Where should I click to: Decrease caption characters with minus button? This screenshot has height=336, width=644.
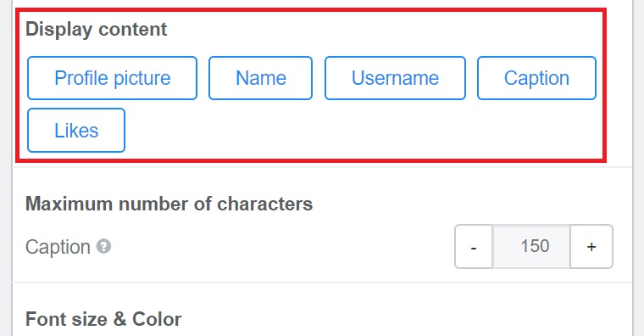(x=474, y=247)
